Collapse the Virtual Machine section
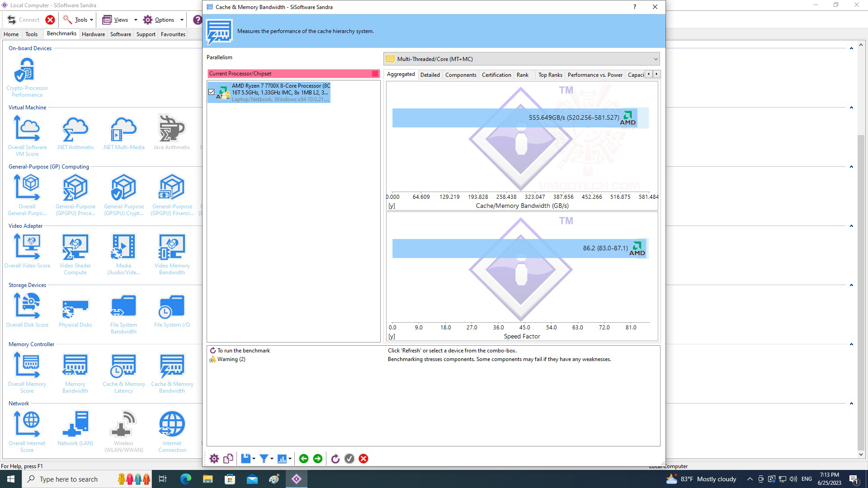 851,108
